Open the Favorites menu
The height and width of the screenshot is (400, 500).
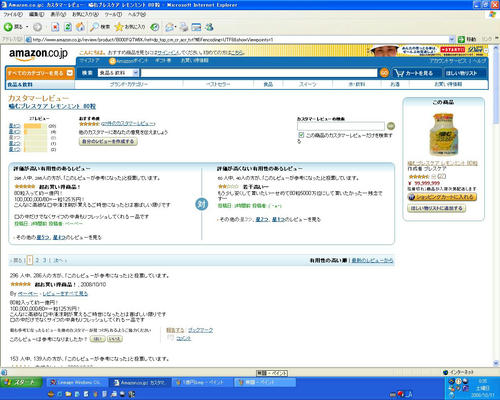point(85,14)
